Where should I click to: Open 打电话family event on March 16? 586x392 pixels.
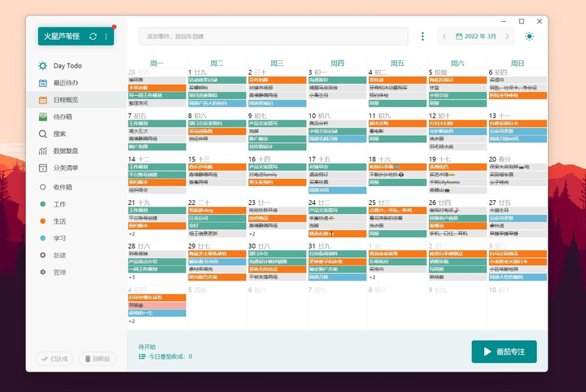click(278, 175)
